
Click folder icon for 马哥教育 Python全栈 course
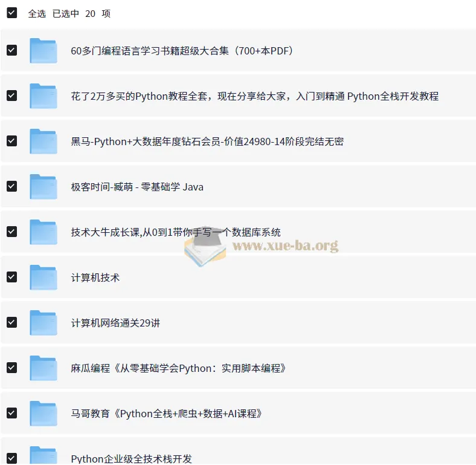(43, 414)
